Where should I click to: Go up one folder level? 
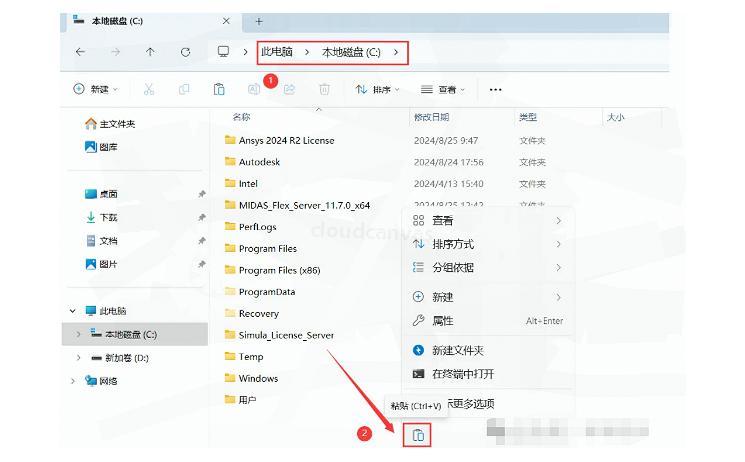click(150, 52)
